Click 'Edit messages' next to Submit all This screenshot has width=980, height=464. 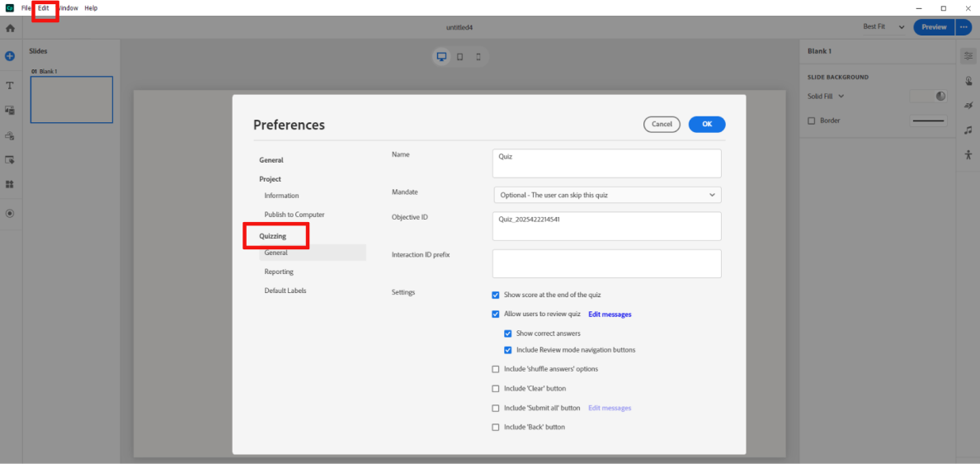[610, 408]
